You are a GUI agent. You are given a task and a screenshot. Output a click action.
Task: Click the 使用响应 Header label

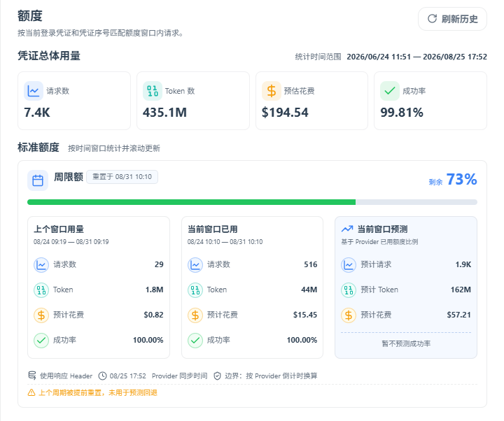[66, 376]
